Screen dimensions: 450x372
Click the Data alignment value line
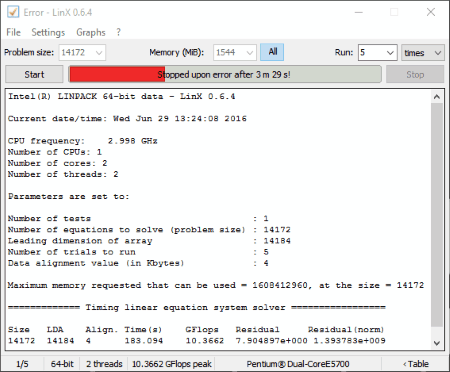point(138,263)
